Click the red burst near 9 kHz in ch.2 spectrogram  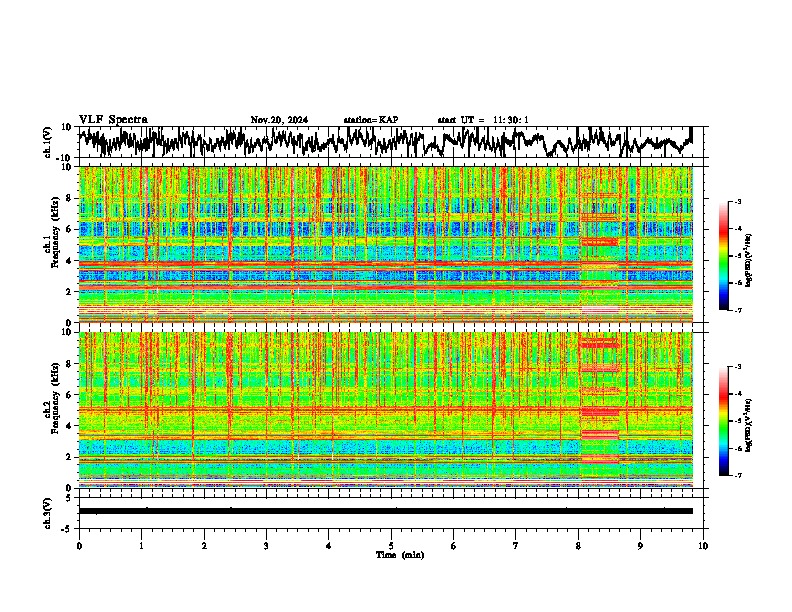click(x=600, y=343)
